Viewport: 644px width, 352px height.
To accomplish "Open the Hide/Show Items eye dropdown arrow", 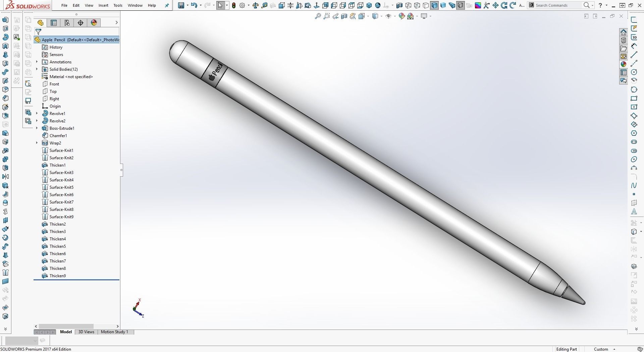I will pos(395,16).
